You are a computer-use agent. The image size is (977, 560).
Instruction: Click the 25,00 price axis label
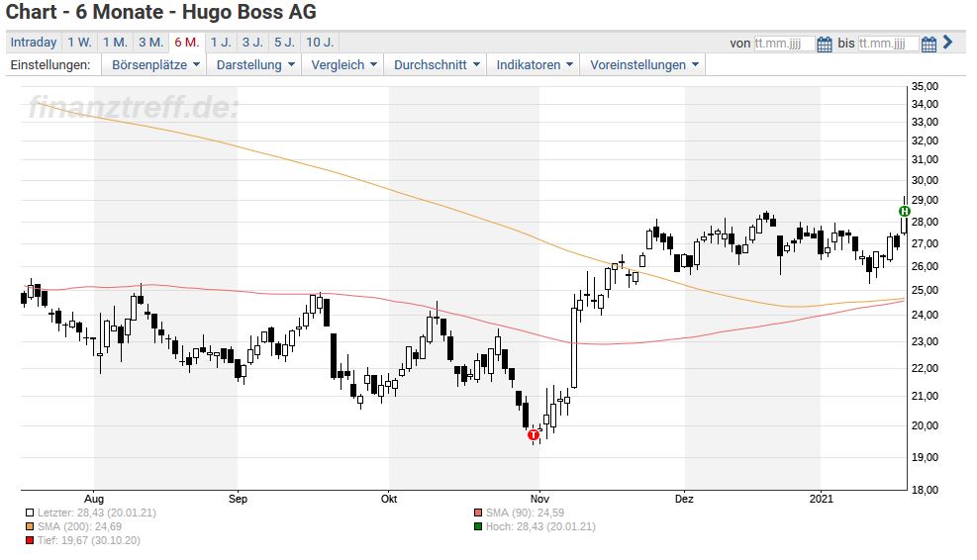pyautogui.click(x=925, y=290)
